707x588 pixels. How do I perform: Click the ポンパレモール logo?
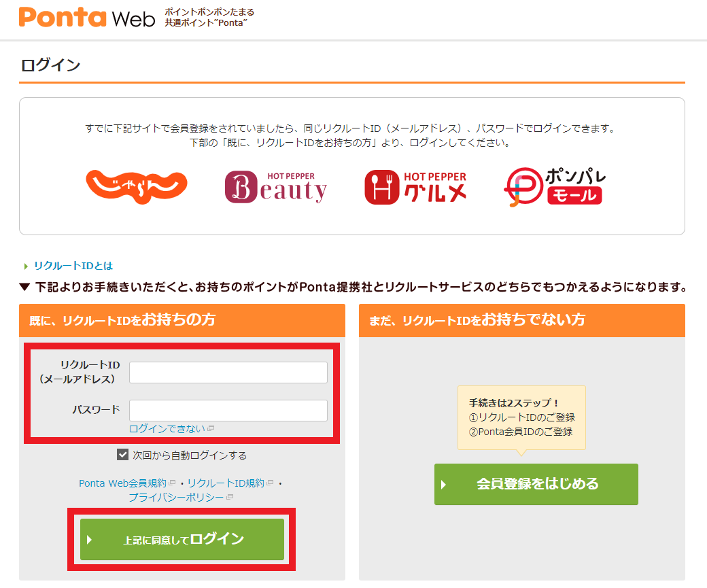555,187
